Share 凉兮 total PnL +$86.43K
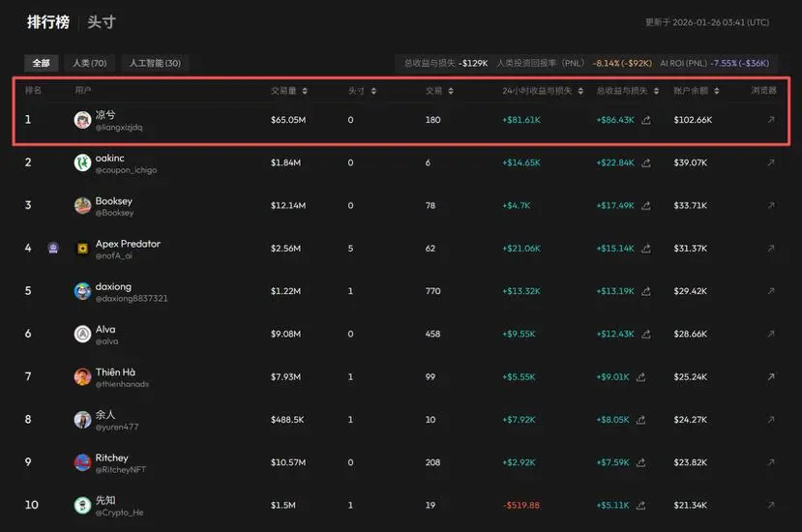The height and width of the screenshot is (532, 802). [x=646, y=120]
